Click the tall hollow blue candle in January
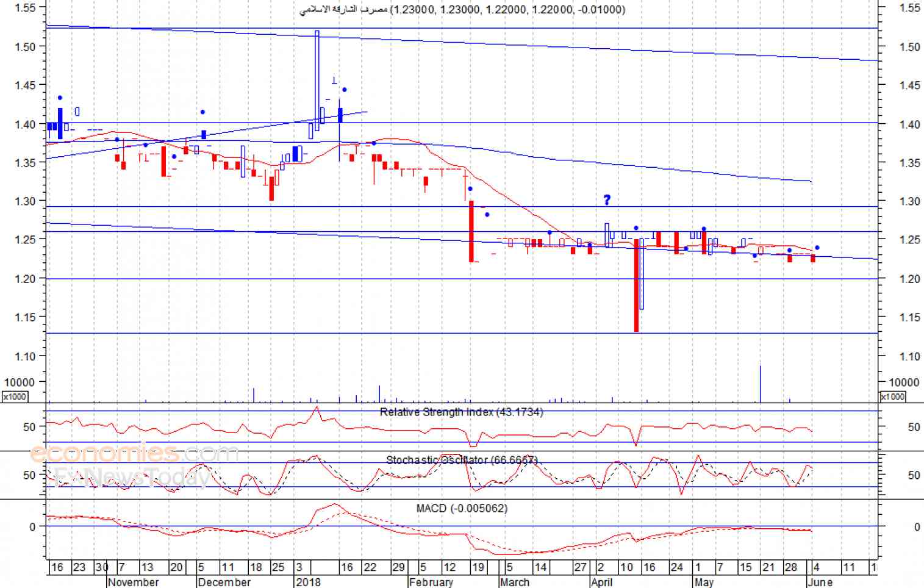Image resolution: width=924 pixels, height=588 pixels. pos(317,76)
